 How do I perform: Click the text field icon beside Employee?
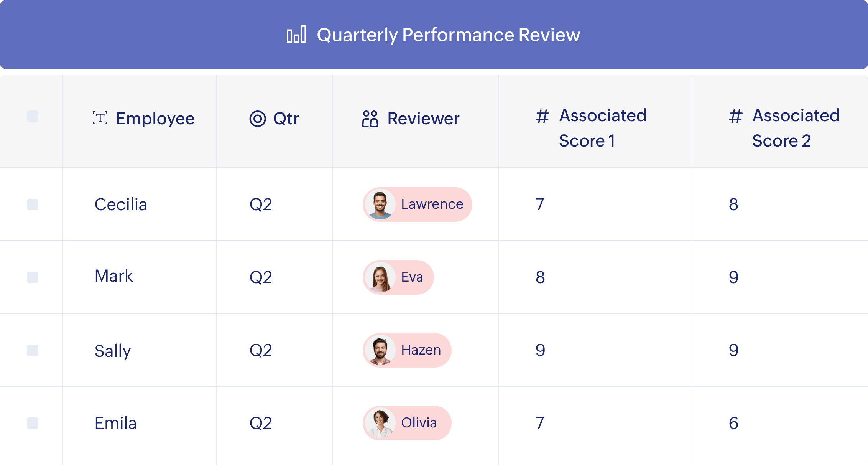[100, 118]
